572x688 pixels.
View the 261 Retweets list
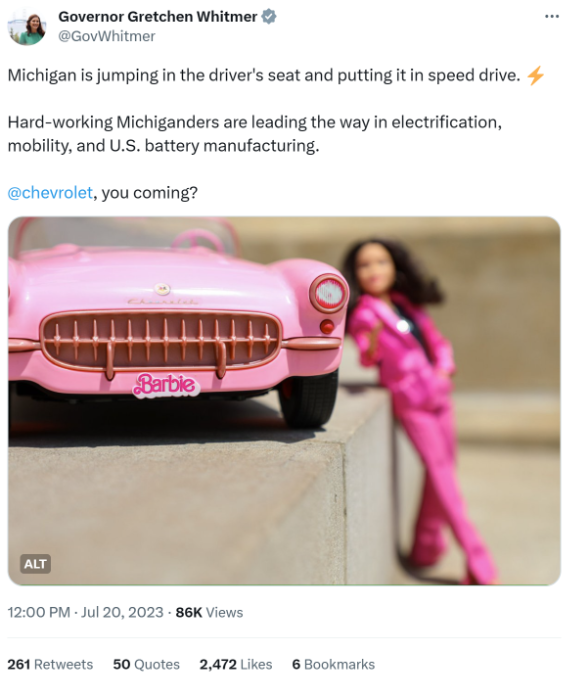pyautogui.click(x=50, y=664)
